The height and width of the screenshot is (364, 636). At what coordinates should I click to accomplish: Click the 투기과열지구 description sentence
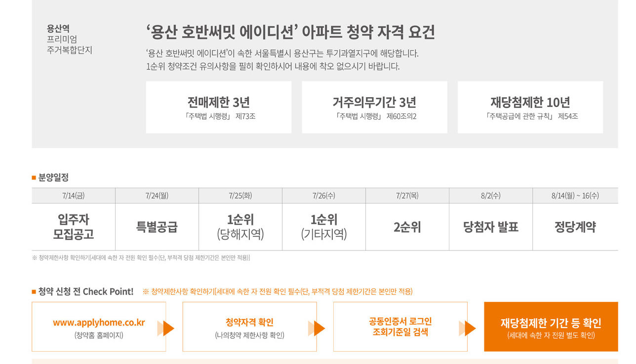(x=282, y=53)
